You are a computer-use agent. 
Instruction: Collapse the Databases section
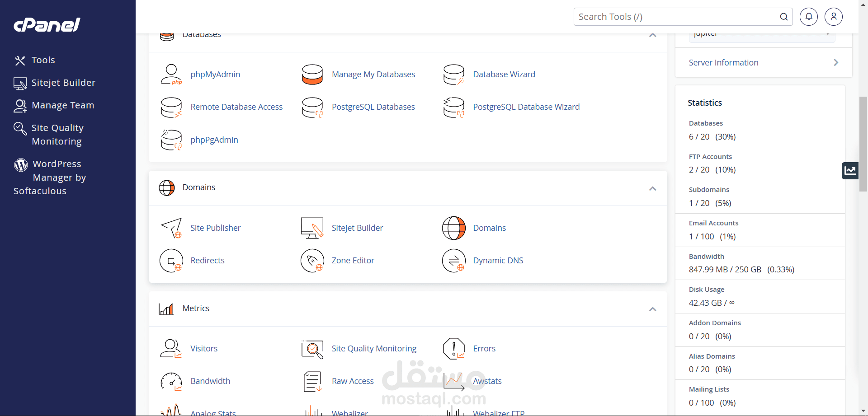click(x=652, y=35)
